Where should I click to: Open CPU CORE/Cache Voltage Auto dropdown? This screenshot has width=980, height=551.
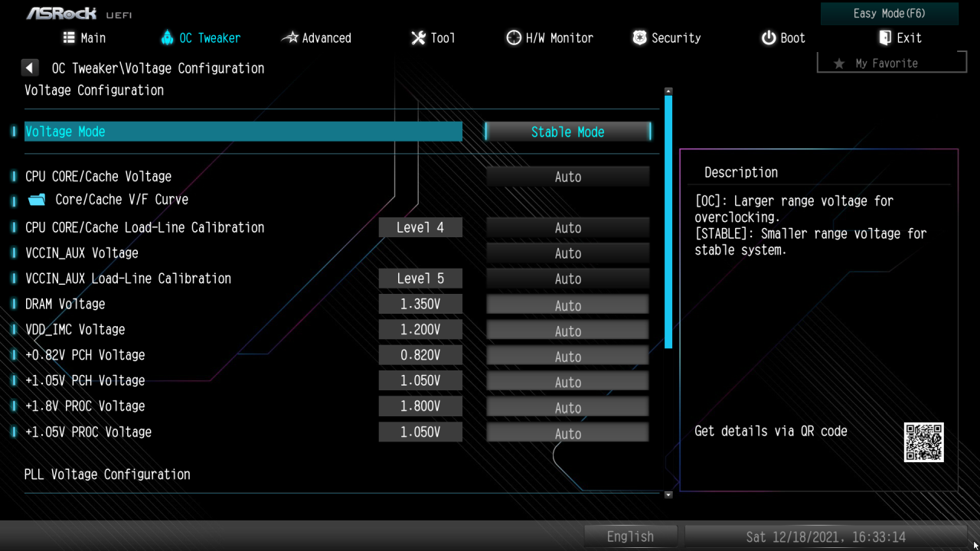[568, 177]
